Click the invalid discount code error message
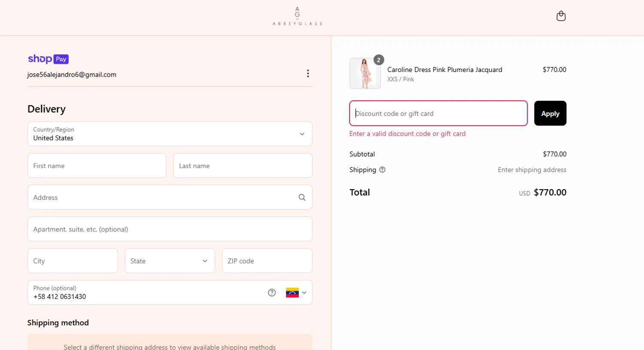 407,134
